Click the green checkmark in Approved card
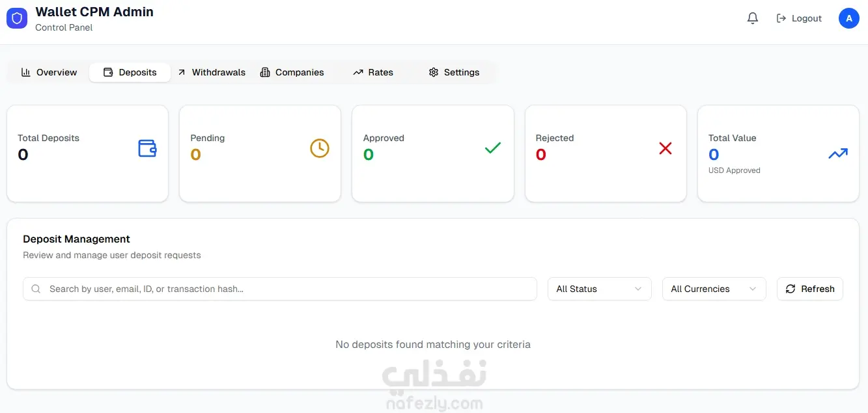This screenshot has height=413, width=868. [493, 148]
